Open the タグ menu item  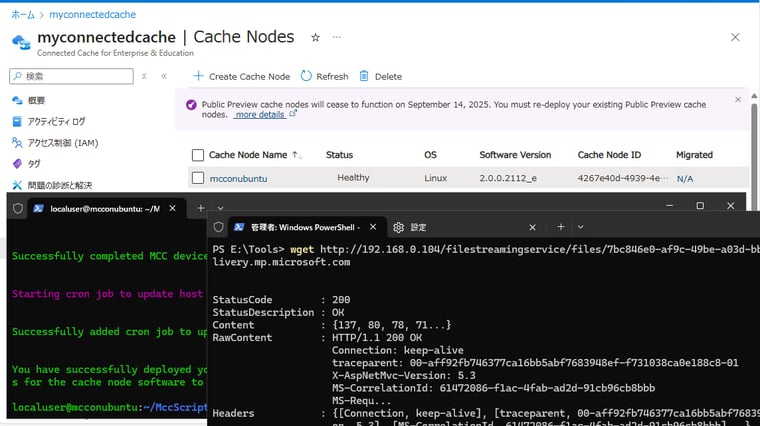tap(33, 164)
